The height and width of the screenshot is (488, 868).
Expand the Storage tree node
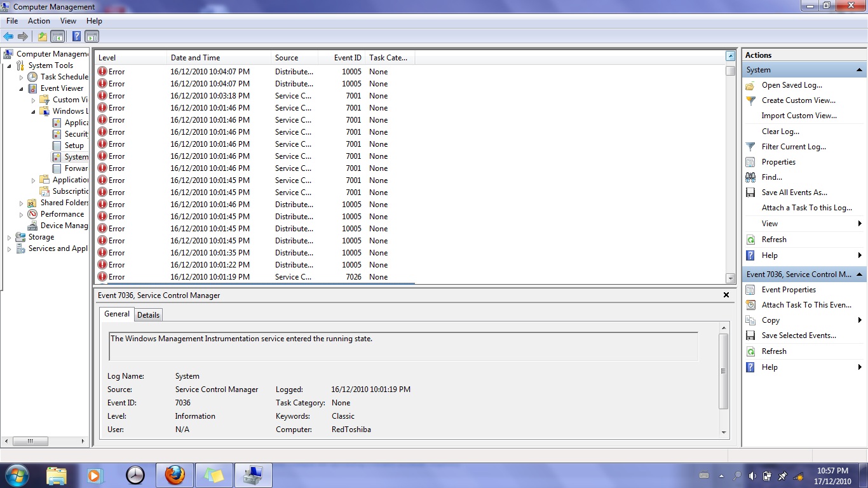click(x=9, y=237)
